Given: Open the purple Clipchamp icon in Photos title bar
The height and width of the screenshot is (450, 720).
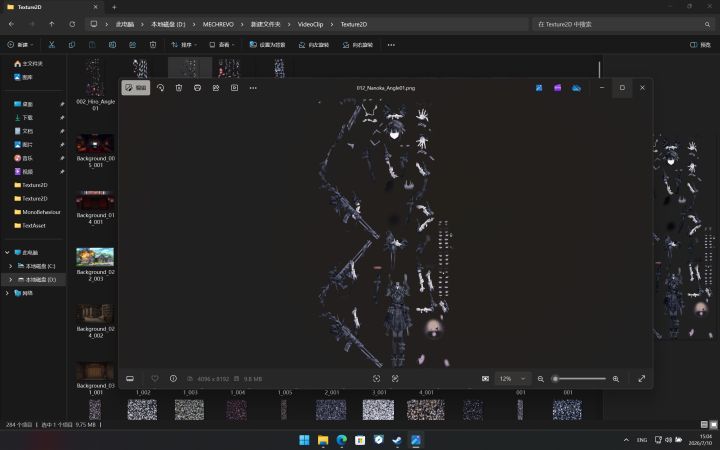Looking at the screenshot, I should click(x=557, y=88).
